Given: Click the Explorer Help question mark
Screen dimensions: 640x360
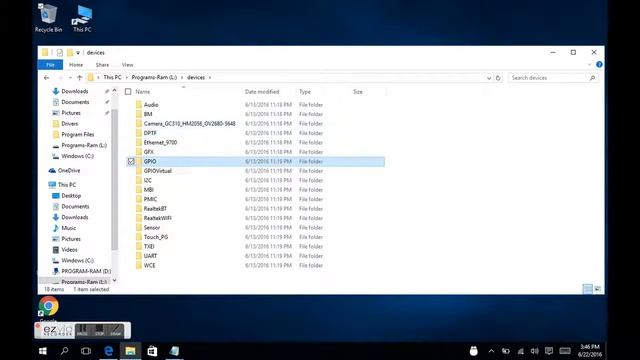Looking at the screenshot, I should click(599, 64).
